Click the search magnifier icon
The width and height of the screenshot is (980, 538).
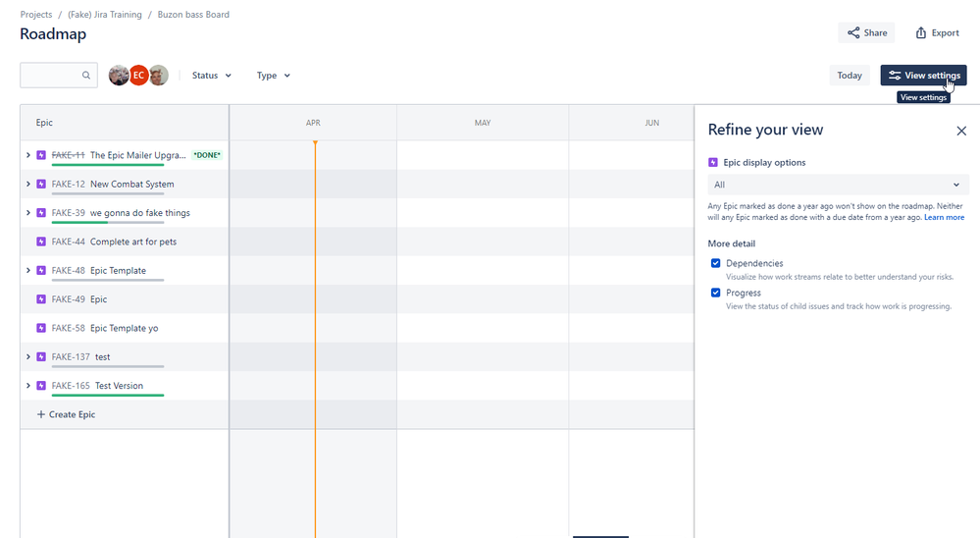pyautogui.click(x=86, y=75)
